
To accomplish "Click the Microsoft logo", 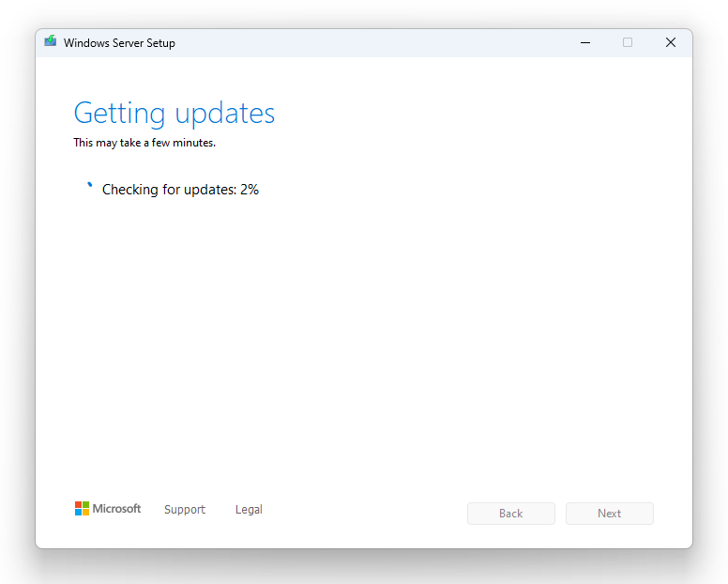I will click(108, 509).
